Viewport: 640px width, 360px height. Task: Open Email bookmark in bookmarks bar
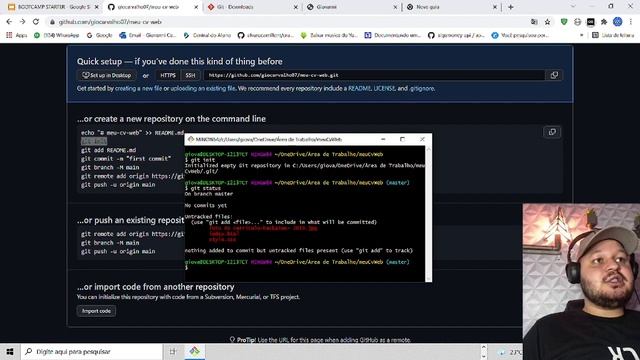[148, 36]
